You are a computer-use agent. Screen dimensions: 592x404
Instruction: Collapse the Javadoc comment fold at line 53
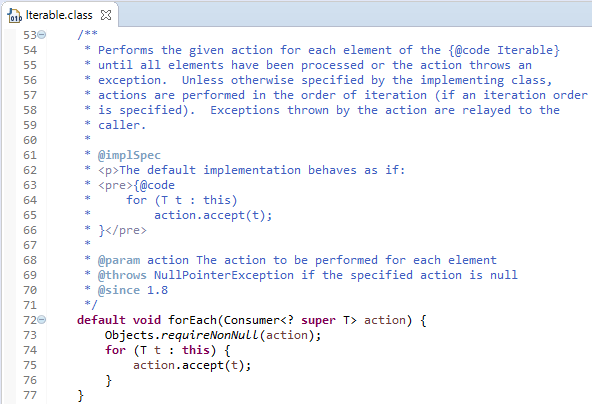click(42, 35)
